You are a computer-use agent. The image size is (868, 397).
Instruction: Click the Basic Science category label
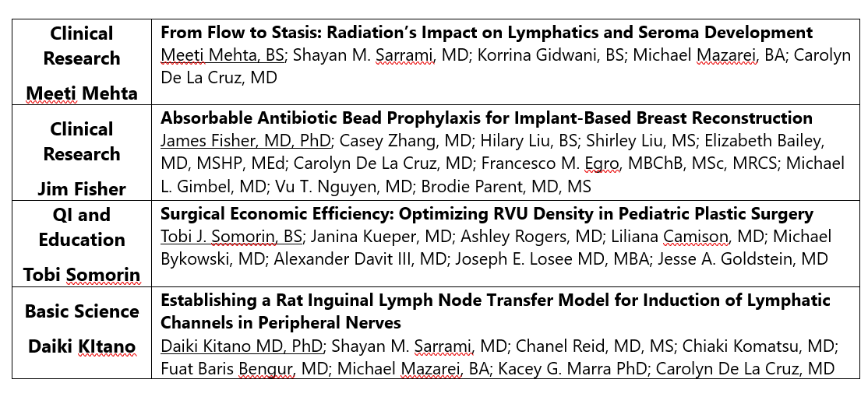(82, 311)
